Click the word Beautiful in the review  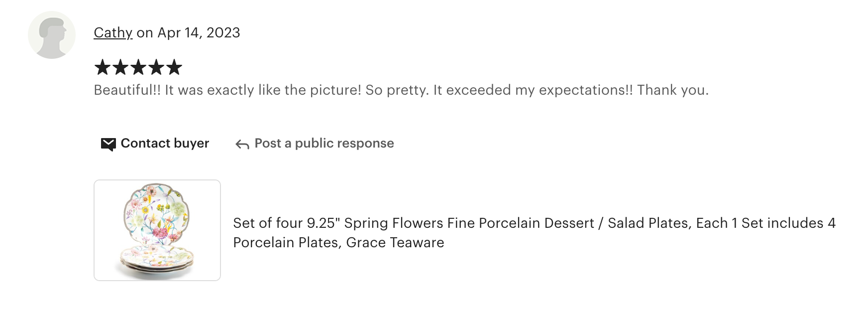click(x=123, y=90)
